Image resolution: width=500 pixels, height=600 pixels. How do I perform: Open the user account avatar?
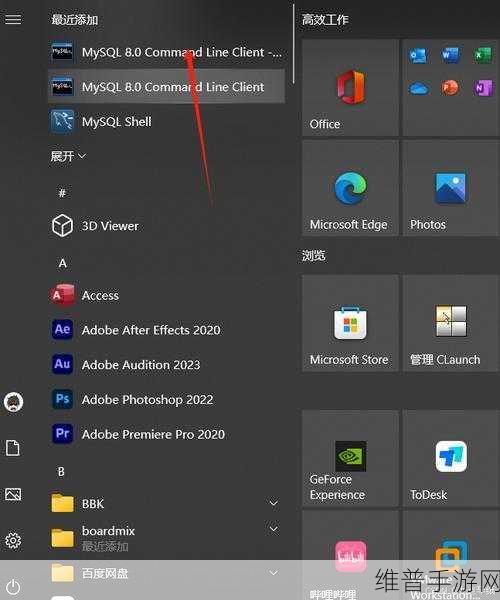[x=13, y=402]
